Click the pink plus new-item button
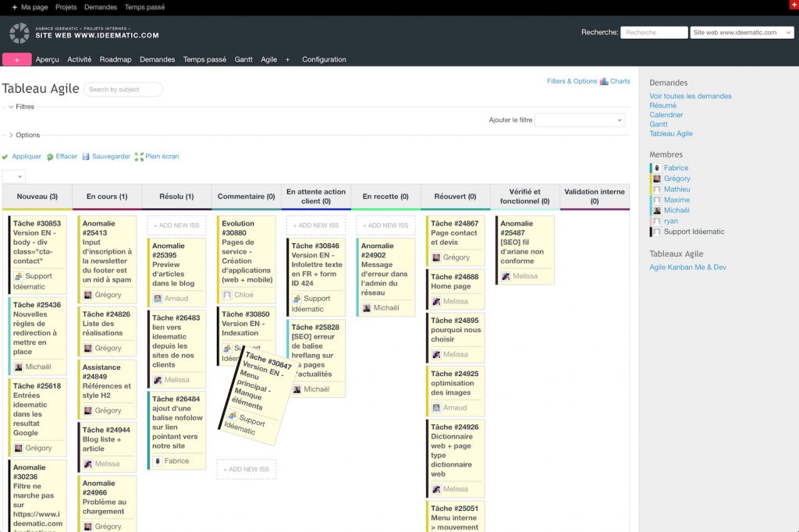 (x=17, y=59)
